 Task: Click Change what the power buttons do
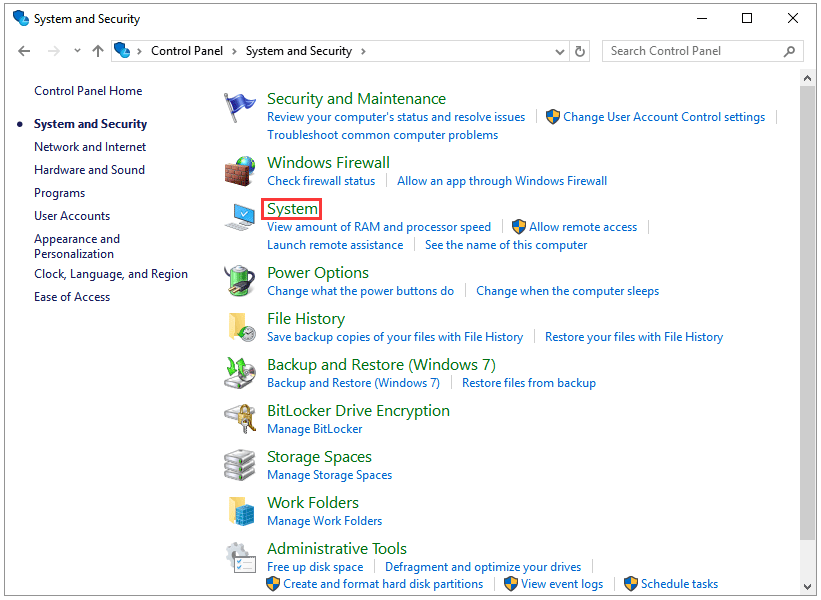click(361, 291)
